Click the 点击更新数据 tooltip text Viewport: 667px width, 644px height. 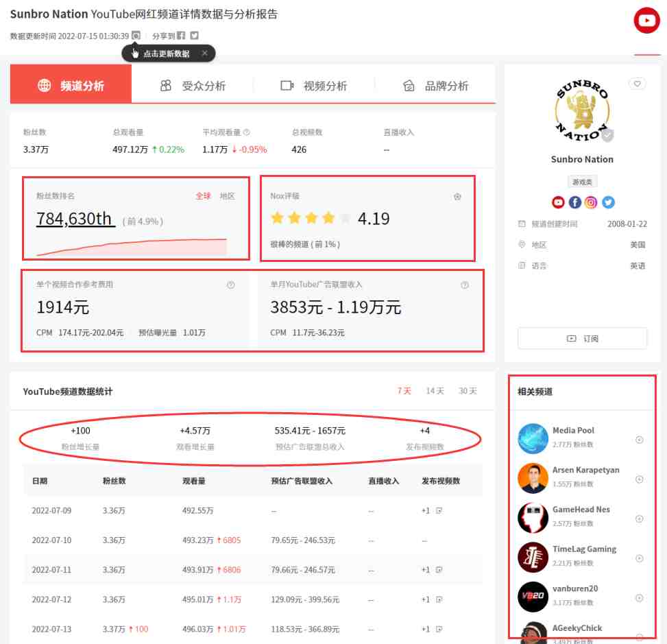[x=167, y=53]
